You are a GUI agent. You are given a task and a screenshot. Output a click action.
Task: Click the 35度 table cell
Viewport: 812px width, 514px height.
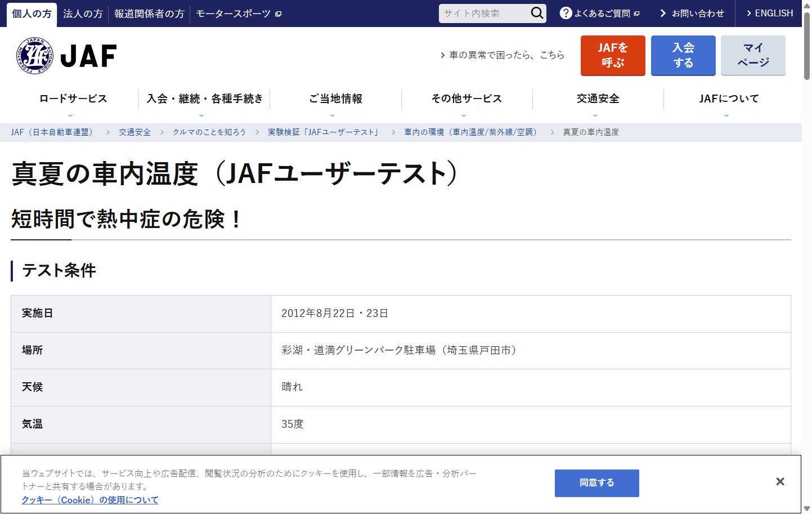pos(531,424)
